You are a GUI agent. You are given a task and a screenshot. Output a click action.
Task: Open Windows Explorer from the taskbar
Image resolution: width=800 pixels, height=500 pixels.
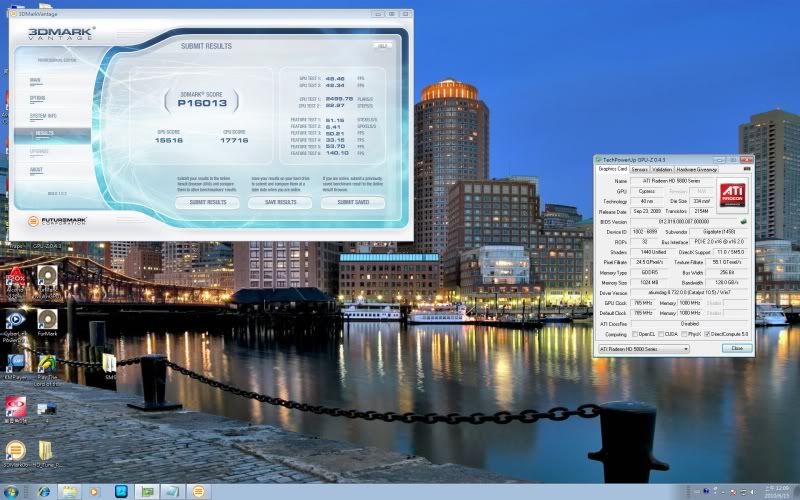coord(69,492)
